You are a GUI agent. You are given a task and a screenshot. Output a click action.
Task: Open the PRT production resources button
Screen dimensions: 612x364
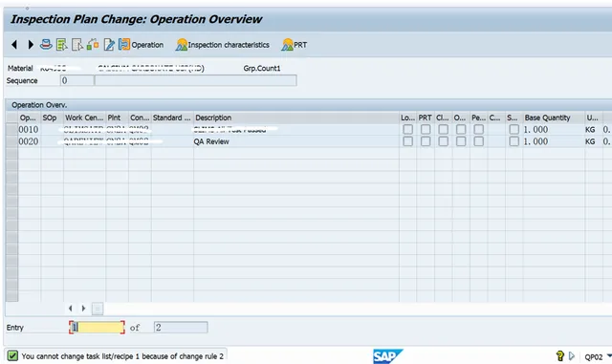point(295,45)
